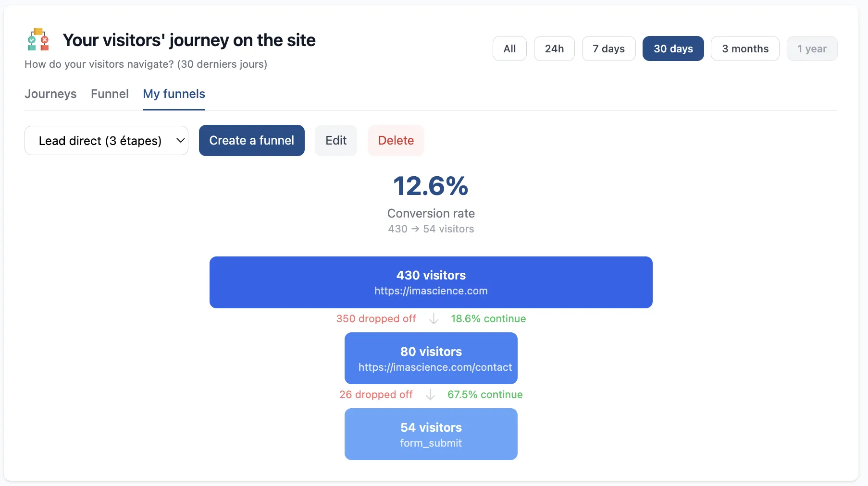
Task: Click the gray down arrow after the 430 visitors step
Action: 433,318
